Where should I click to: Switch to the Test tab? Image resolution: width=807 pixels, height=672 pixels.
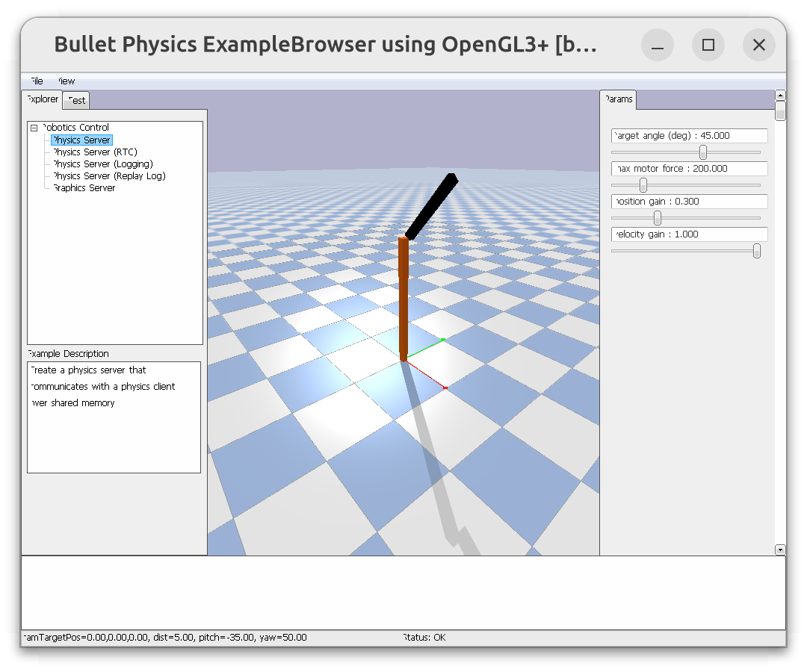(x=76, y=101)
